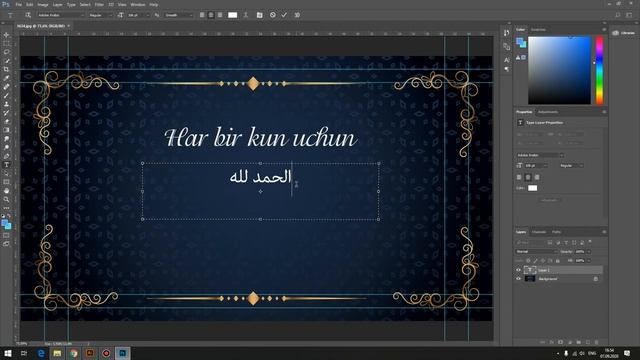Open the layer Opacity dropdown
Viewport: 640px width, 360px height.
[x=588, y=252]
